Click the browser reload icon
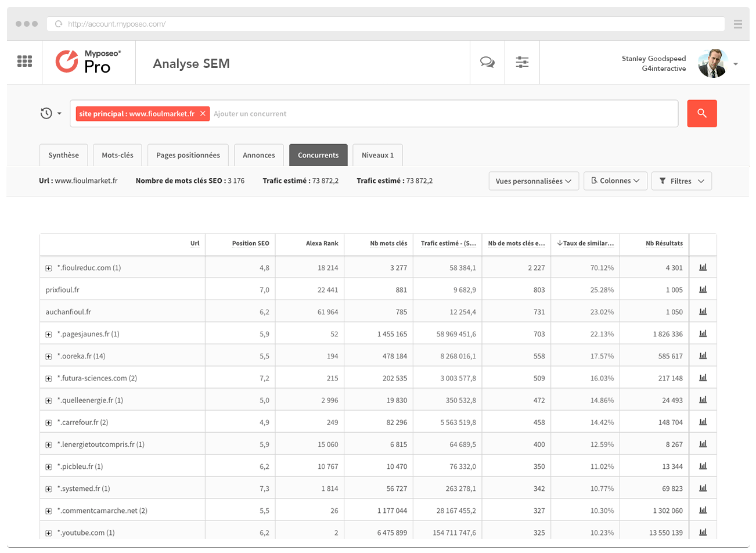Viewport: 756px width, 553px height. click(59, 24)
